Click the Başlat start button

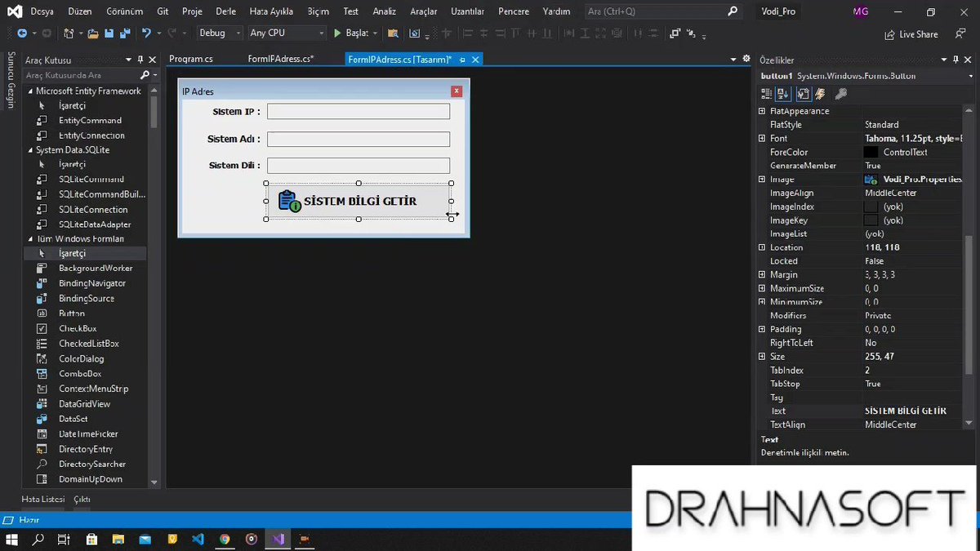pos(351,33)
